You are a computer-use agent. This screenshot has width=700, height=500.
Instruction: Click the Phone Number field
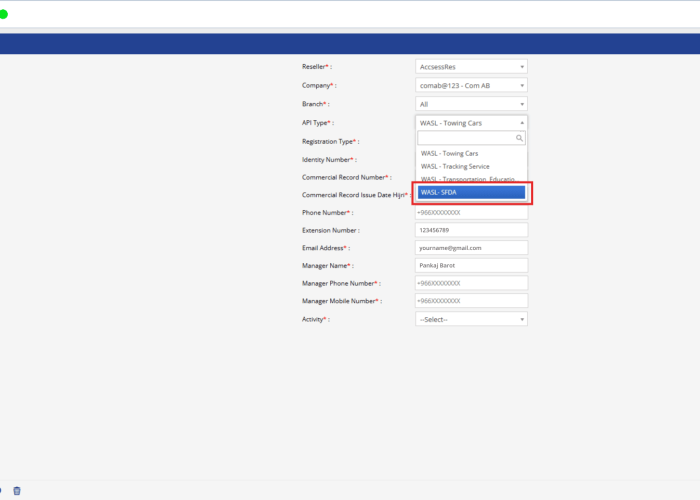(471, 213)
